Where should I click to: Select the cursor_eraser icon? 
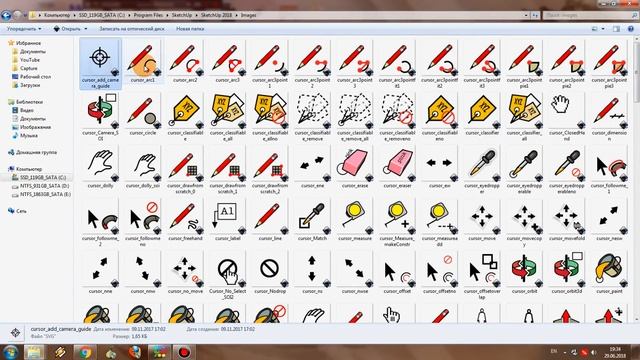click(x=398, y=164)
